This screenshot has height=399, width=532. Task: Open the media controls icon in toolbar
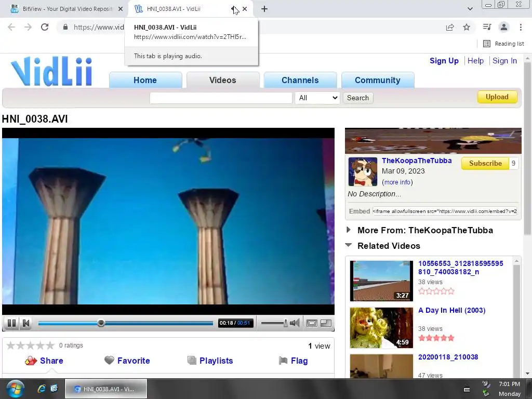[487, 27]
